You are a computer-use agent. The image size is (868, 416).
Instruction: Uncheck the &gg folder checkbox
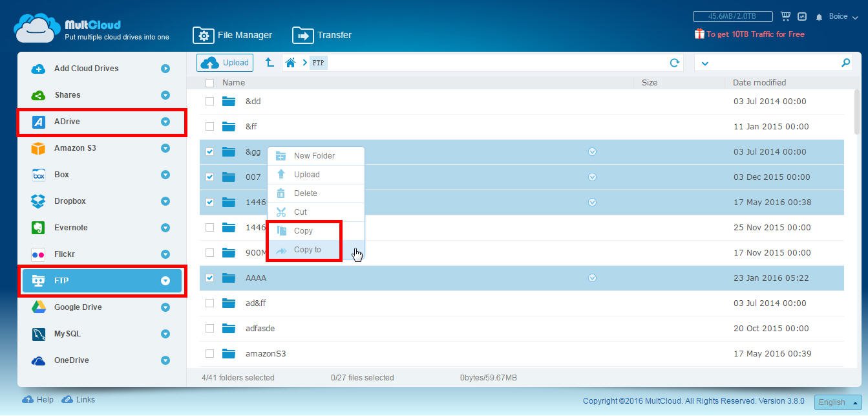[x=209, y=151]
